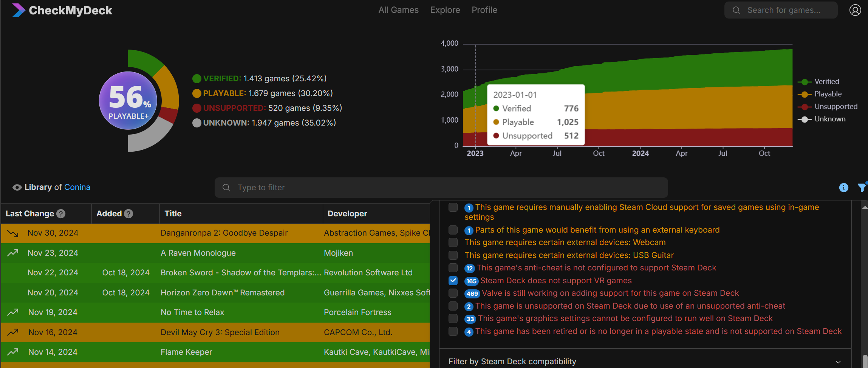Image resolution: width=868 pixels, height=368 pixels.
Task: Click the Added column help question icon
Action: (128, 214)
